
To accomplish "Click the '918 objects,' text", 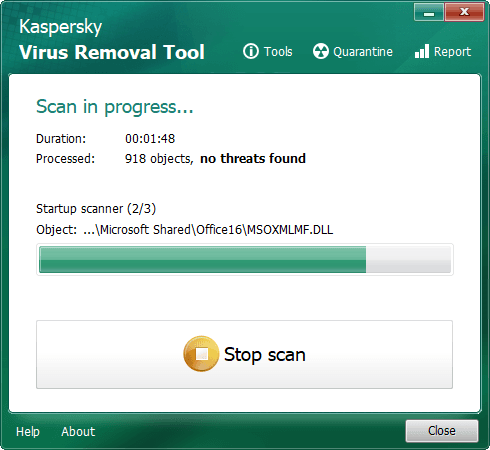I will (x=159, y=159).
